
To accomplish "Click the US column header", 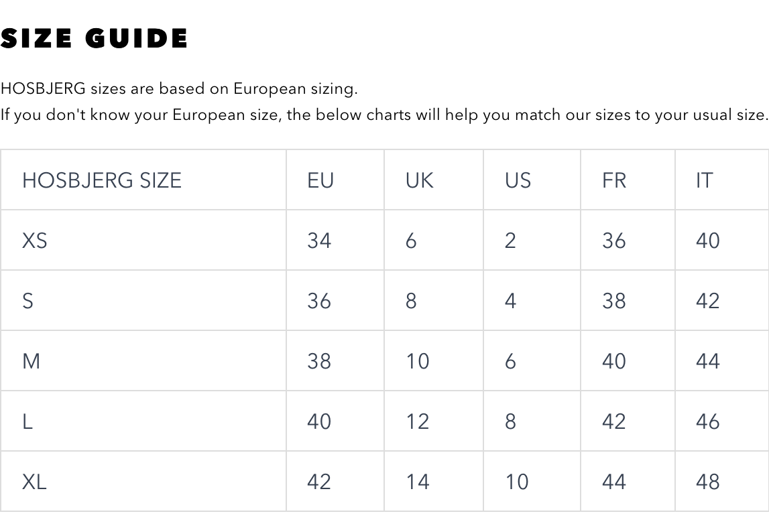I will click(x=518, y=180).
